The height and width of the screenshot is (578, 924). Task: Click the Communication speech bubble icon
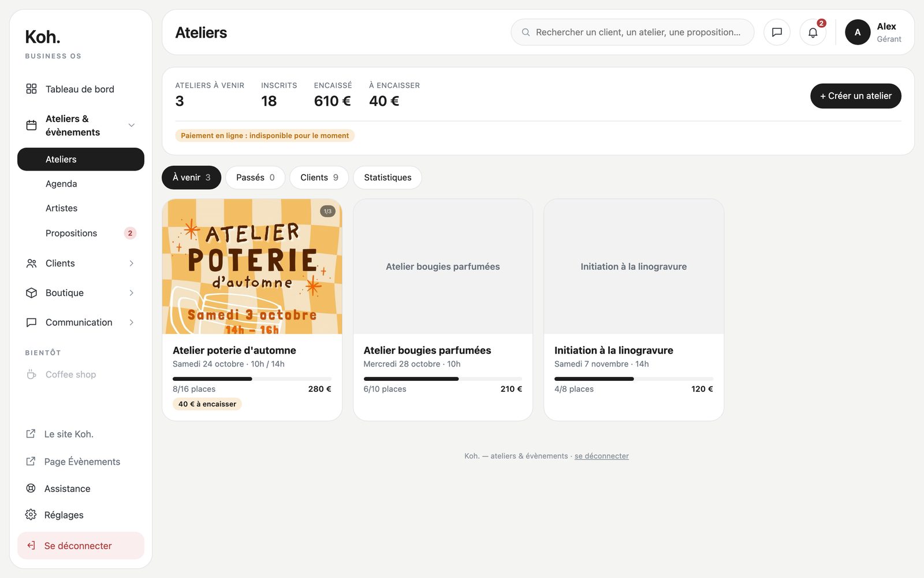(x=31, y=323)
